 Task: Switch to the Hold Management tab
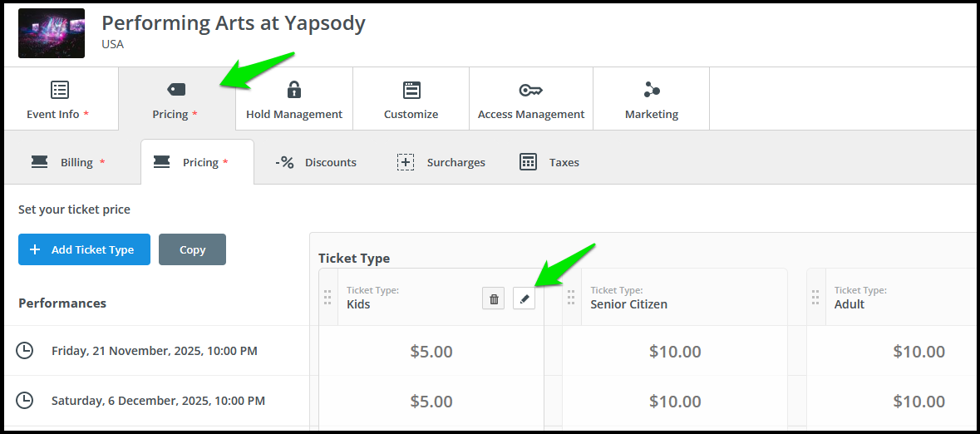click(293, 99)
